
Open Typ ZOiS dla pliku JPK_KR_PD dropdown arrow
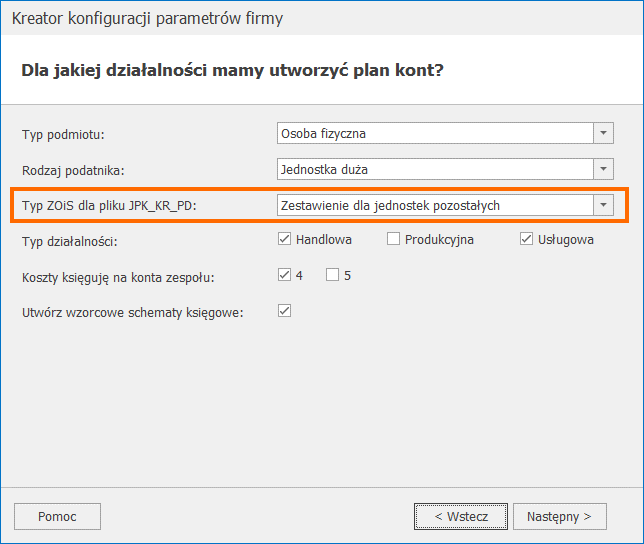tap(603, 205)
